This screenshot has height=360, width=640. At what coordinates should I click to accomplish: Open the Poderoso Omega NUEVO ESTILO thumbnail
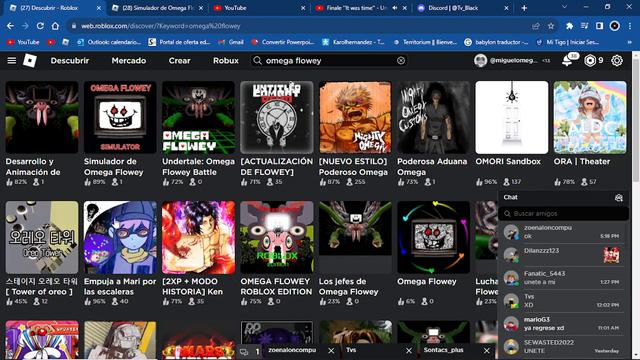click(355, 117)
